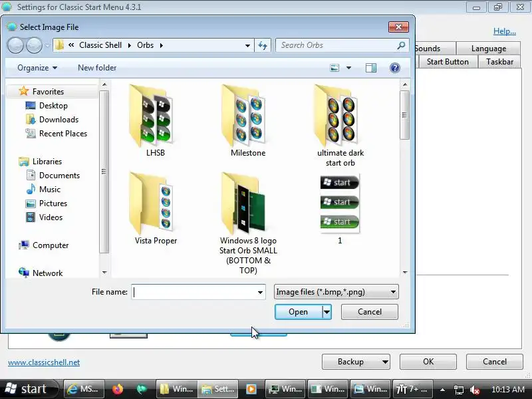Open the 7+ ... taskbar item

pyautogui.click(x=412, y=389)
